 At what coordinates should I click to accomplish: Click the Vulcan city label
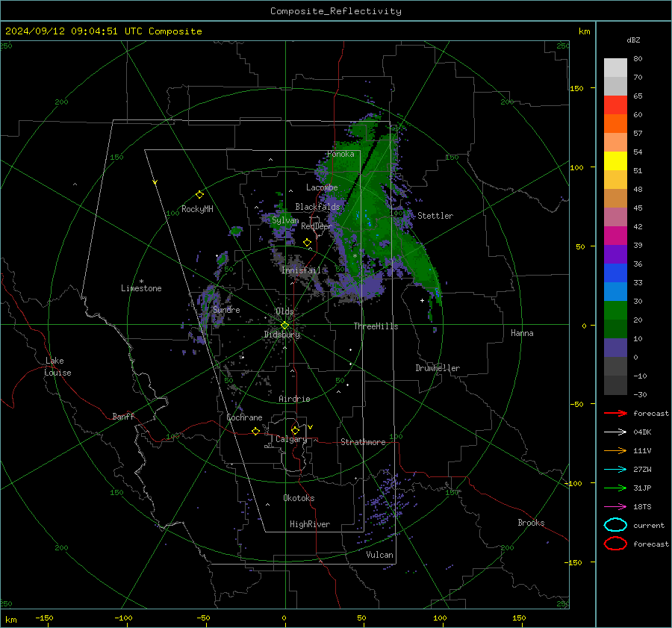(x=379, y=555)
